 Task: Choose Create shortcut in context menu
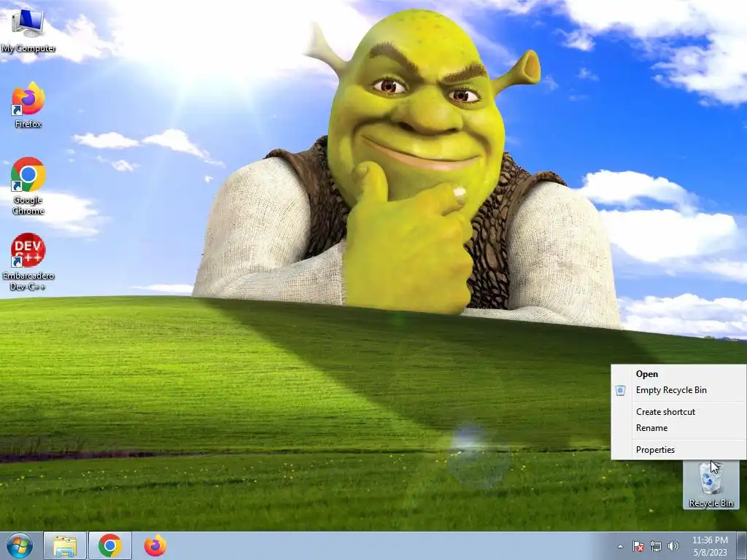tap(678, 412)
